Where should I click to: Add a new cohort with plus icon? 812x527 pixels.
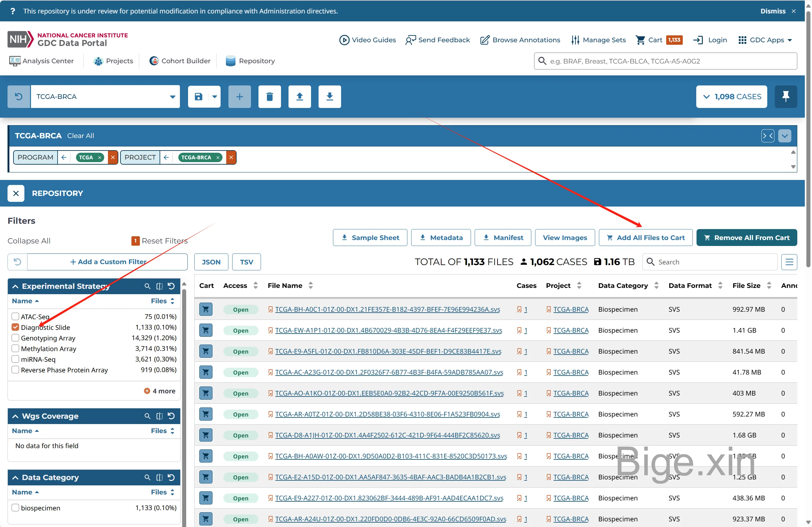[x=239, y=97]
